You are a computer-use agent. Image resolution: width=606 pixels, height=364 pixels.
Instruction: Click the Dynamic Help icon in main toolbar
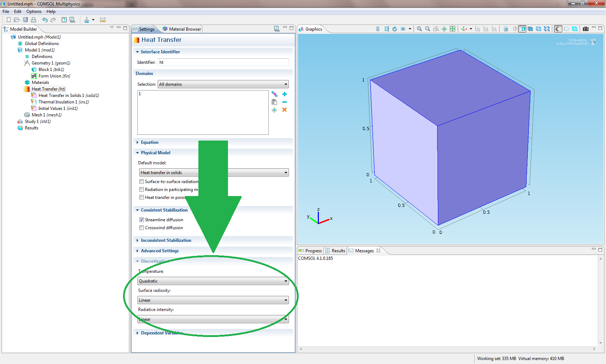coord(72,20)
